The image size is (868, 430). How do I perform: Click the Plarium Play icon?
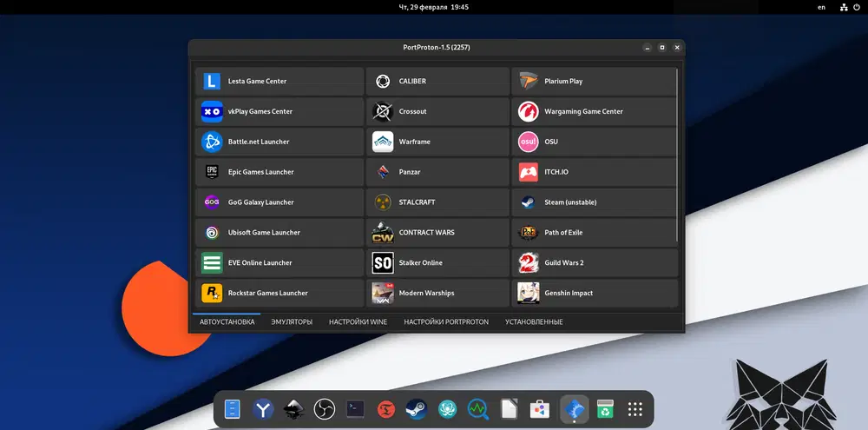coord(528,82)
